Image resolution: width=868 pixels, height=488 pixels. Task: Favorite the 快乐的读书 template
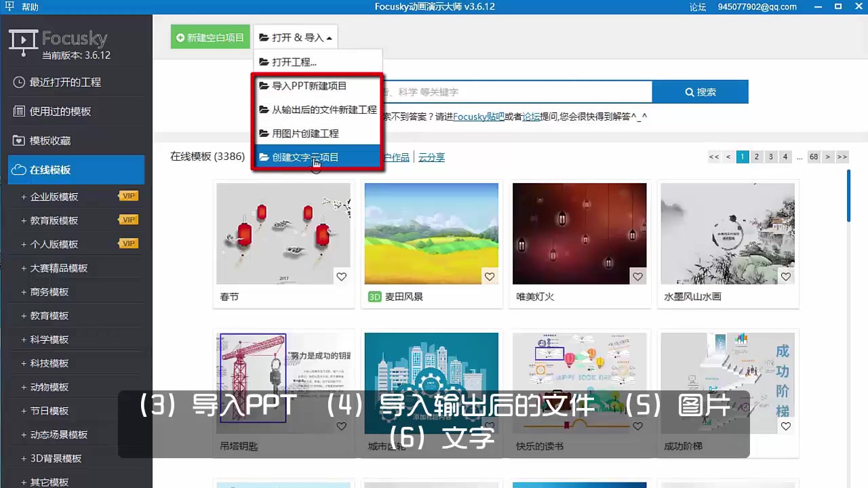coord(637,426)
